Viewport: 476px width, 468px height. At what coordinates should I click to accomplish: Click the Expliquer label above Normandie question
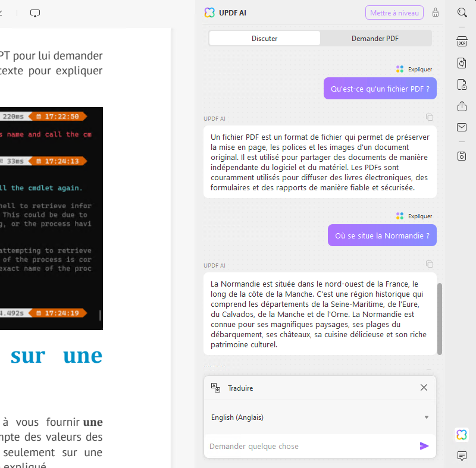point(420,216)
